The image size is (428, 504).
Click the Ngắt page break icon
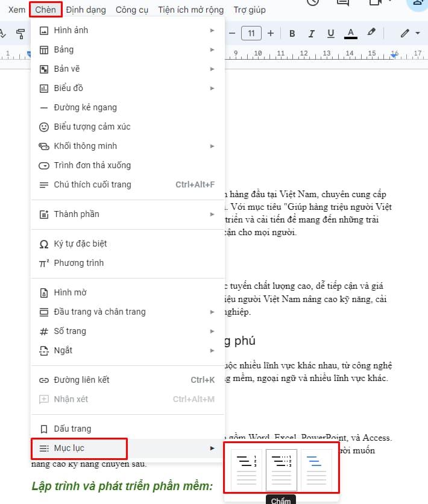tap(43, 351)
